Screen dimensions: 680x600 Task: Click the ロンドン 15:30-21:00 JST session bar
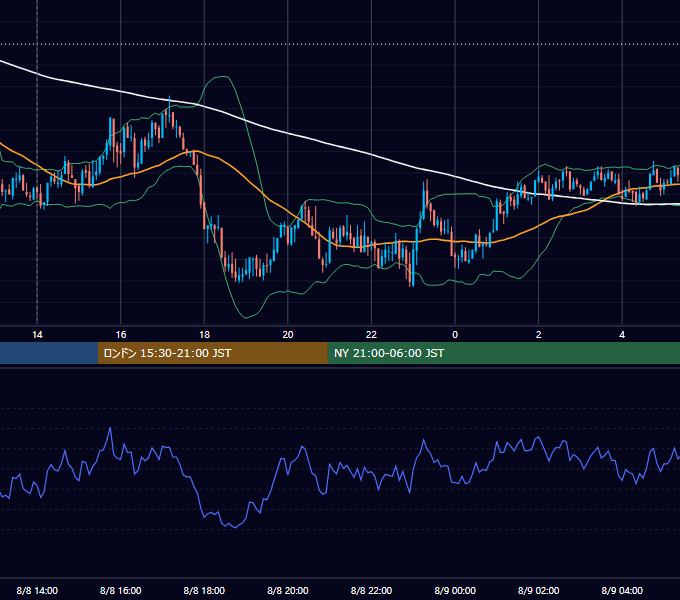[x=212, y=353]
